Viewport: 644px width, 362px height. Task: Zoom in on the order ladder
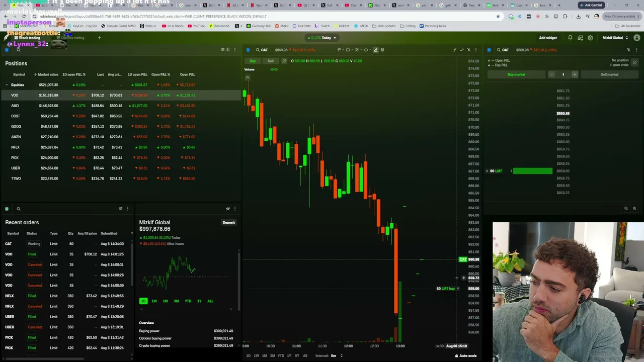tap(634, 208)
